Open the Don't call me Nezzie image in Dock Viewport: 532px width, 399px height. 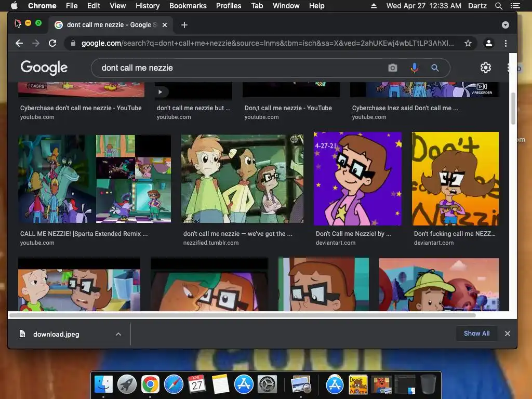[358, 385]
